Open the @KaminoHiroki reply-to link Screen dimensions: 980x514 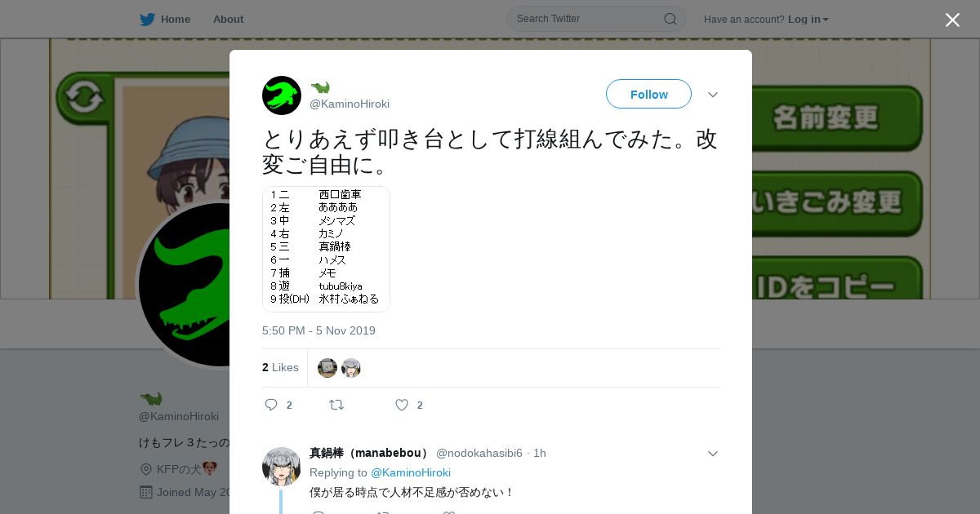click(411, 472)
